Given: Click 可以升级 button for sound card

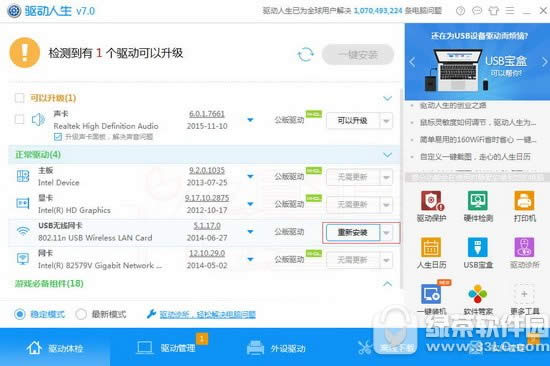Looking at the screenshot, I should point(353,121).
